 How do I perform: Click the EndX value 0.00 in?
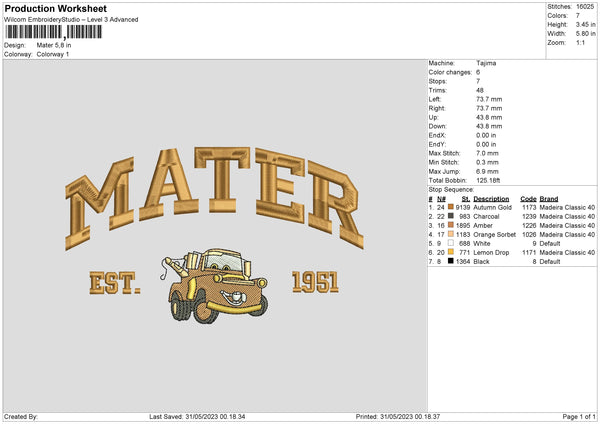coord(486,135)
